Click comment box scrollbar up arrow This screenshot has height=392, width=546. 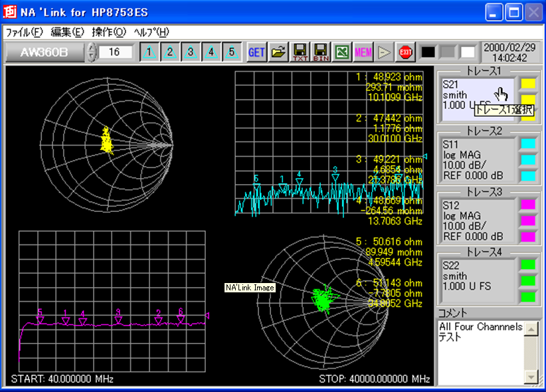tap(531, 329)
